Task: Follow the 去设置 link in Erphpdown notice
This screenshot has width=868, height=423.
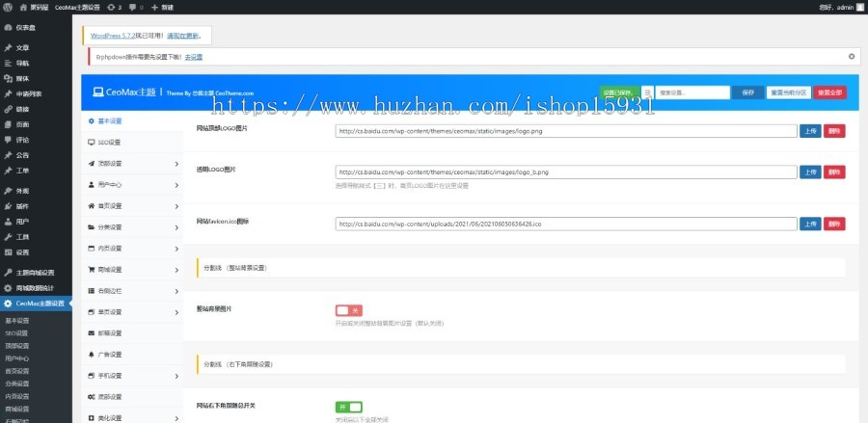Action: [x=193, y=57]
